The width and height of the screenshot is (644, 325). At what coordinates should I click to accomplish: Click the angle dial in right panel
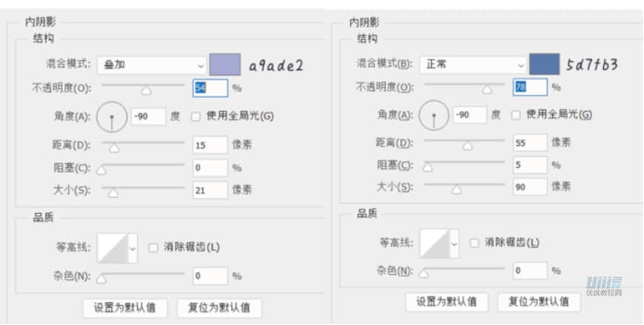tap(434, 115)
